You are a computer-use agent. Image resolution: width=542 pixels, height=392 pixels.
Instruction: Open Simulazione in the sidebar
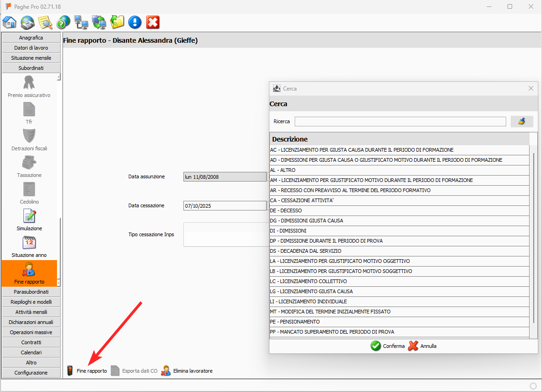pyautogui.click(x=29, y=220)
